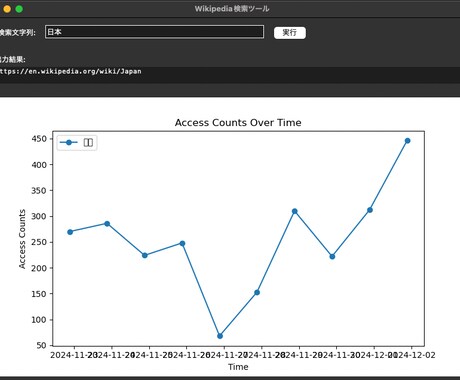Click the 450 y-axis tick label
The width and height of the screenshot is (460, 380).
(x=39, y=139)
